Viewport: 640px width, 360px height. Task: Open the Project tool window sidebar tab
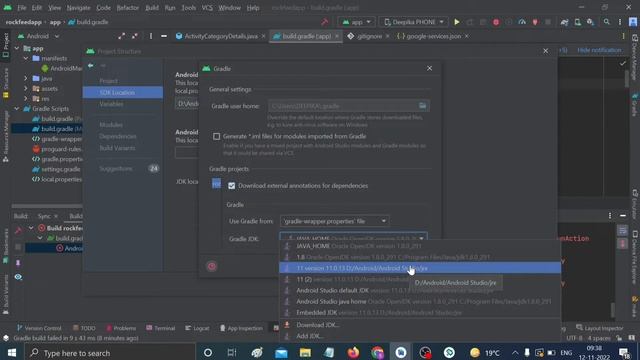pyautogui.click(x=6, y=44)
